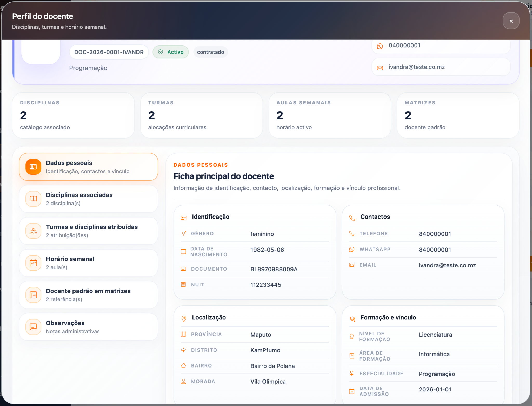Click the DOC-2026-0001-IVANDR code chip
Image resolution: width=532 pixels, height=406 pixels.
click(x=109, y=52)
